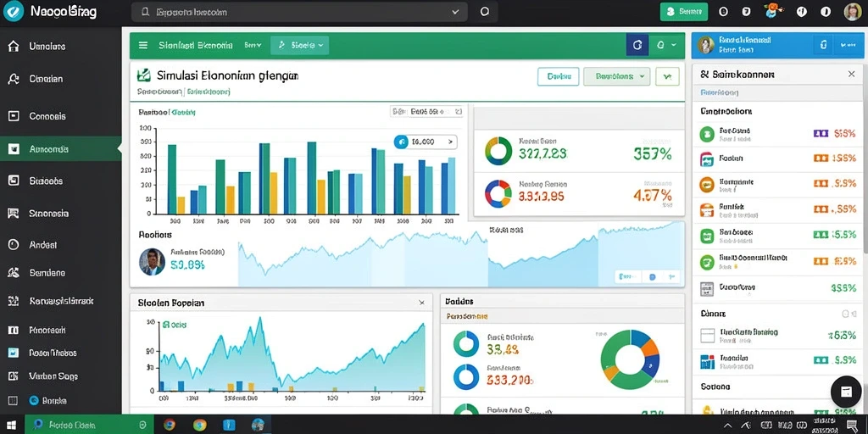Viewport: 868px width, 434px height.
Task: Select the Peasdonnes tab in the Doddes card
Action: point(467,317)
